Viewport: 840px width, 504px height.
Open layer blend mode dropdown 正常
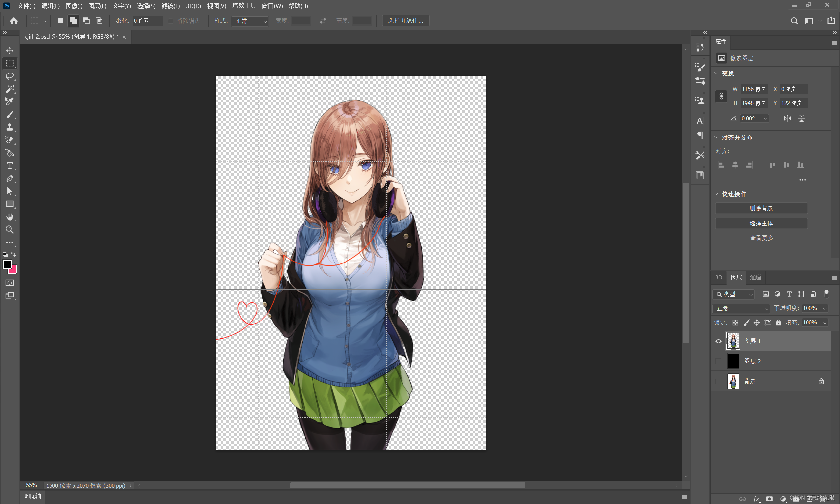pos(741,308)
